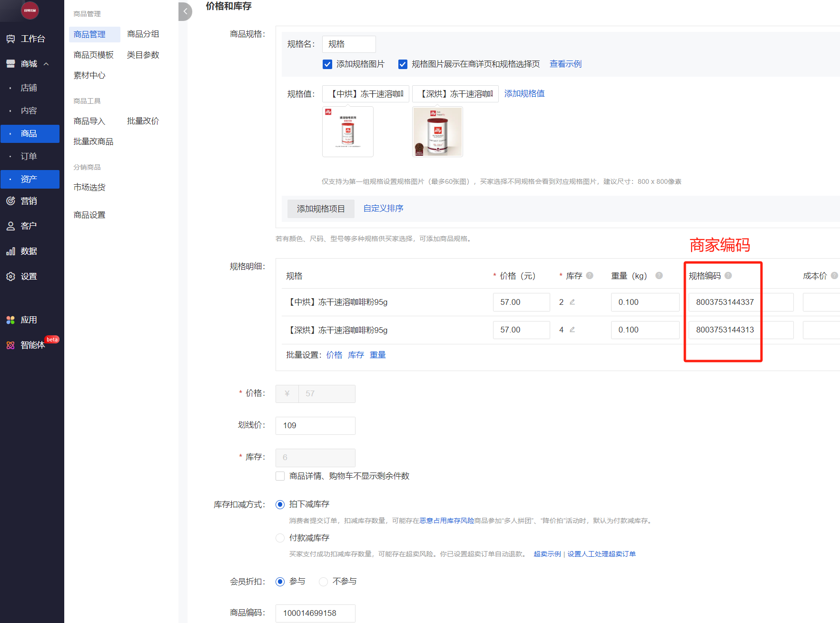Open 超卖示例 link
This screenshot has height=623, width=840.
[x=547, y=554]
